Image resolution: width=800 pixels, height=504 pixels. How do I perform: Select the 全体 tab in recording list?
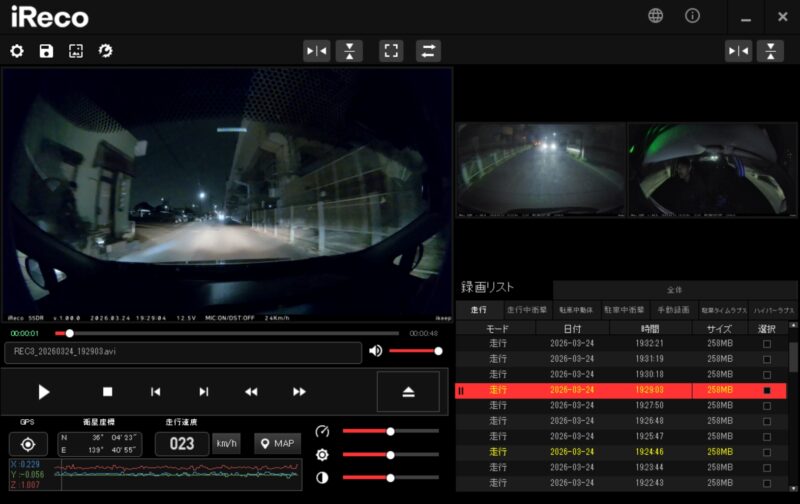tap(675, 290)
